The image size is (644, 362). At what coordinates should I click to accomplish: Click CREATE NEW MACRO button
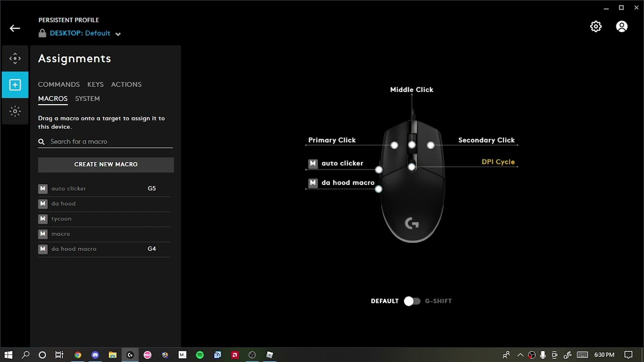106,164
